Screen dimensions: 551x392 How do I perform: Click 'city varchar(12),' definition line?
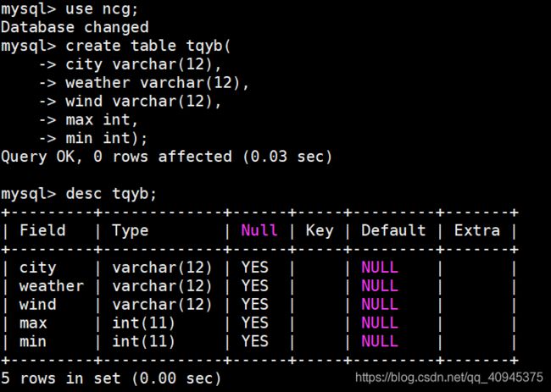tap(143, 64)
